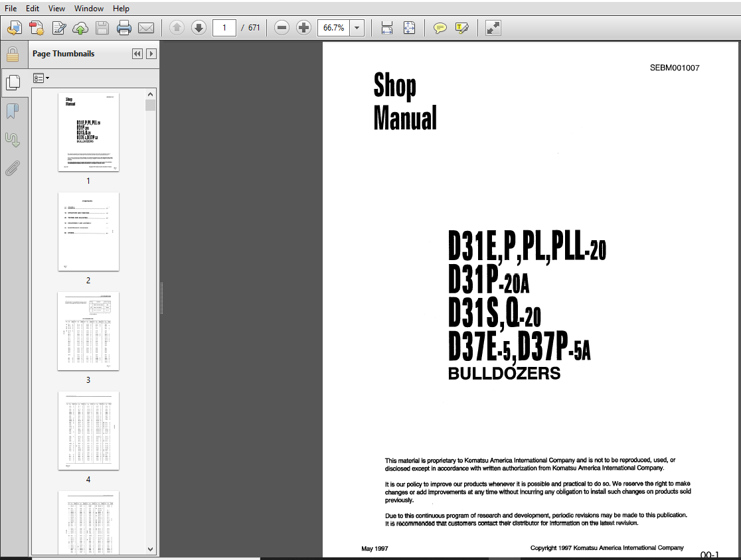Click the security lock panel icon
741x560 pixels.
13,55
